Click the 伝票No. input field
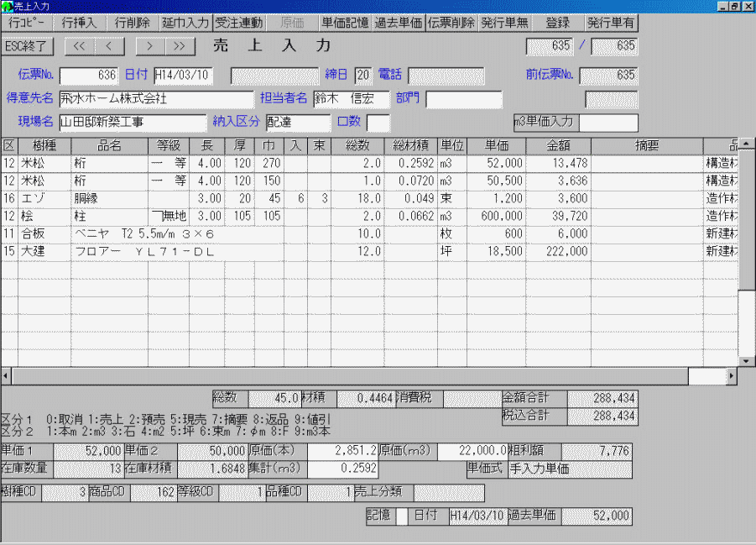Image resolution: width=756 pixels, height=545 pixels. [88, 75]
